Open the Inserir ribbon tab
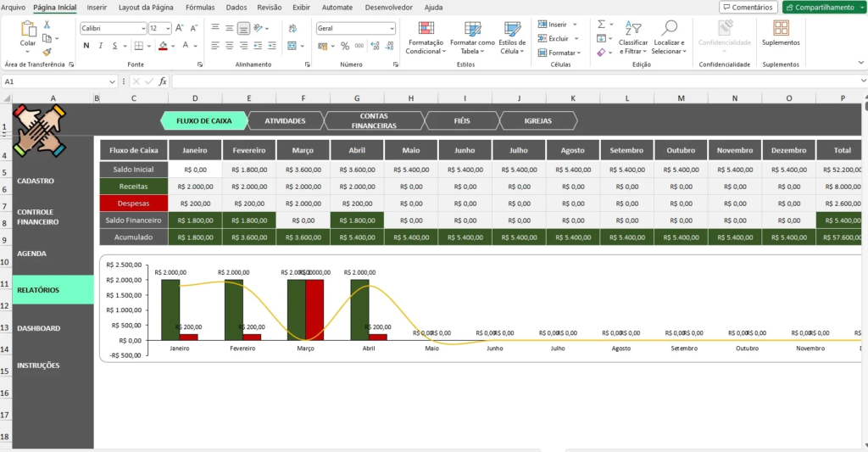Screen dimensions: 868x452 coord(97,7)
